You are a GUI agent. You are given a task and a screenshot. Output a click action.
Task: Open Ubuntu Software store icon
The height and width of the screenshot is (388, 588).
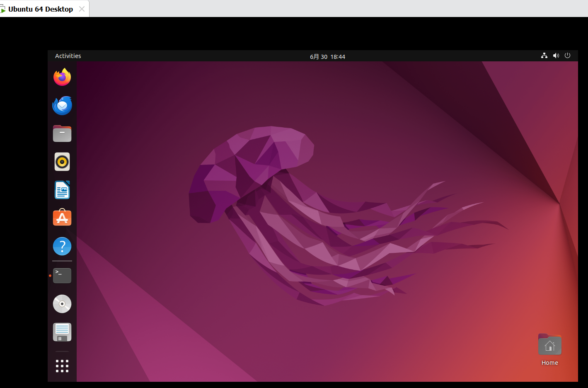(62, 218)
